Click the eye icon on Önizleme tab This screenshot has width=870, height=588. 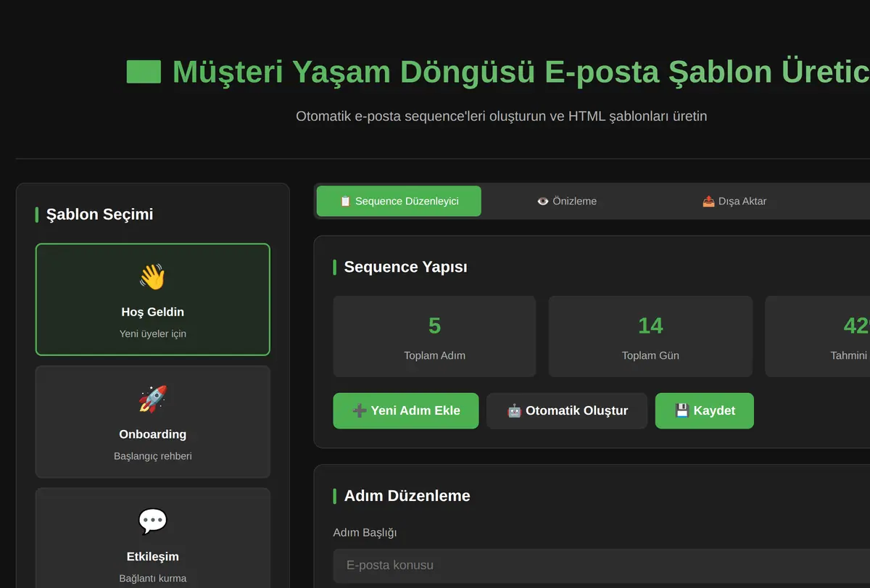543,201
